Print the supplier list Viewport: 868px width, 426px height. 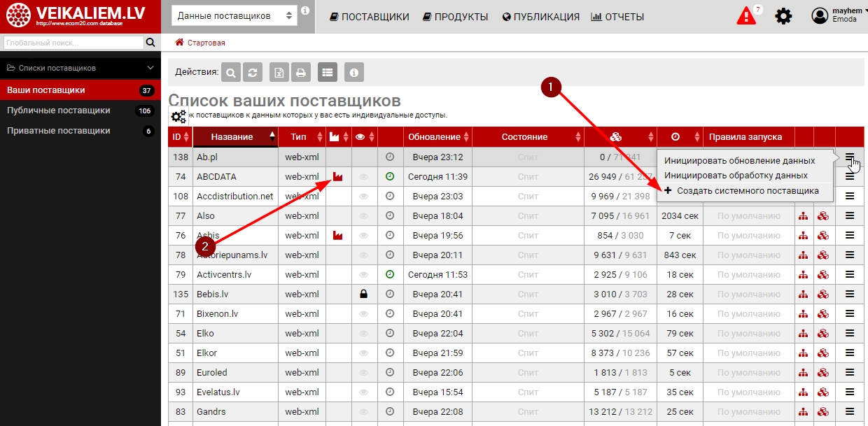click(x=301, y=72)
